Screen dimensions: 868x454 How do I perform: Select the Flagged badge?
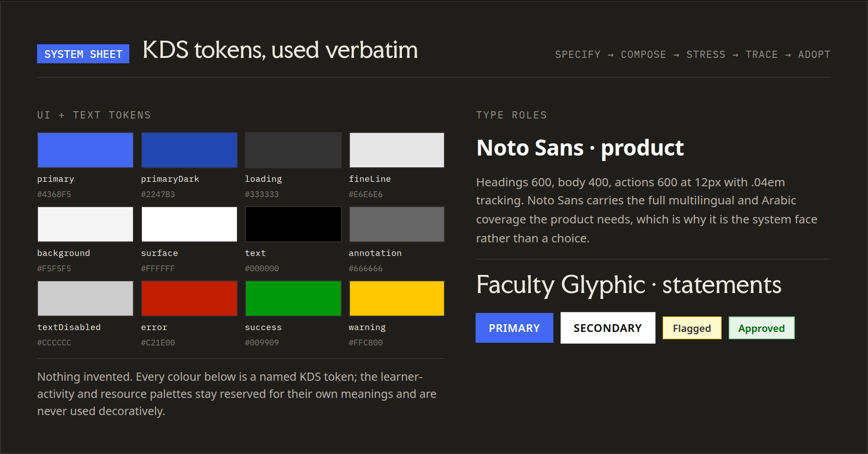pyautogui.click(x=692, y=328)
